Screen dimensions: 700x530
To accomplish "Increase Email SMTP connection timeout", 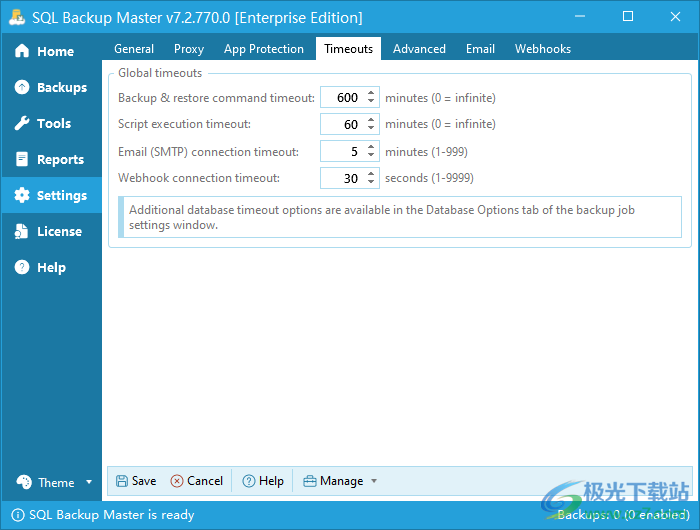I will click(371, 147).
